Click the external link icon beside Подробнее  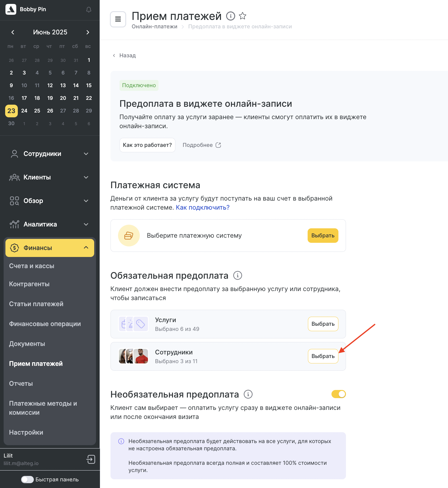coord(218,145)
